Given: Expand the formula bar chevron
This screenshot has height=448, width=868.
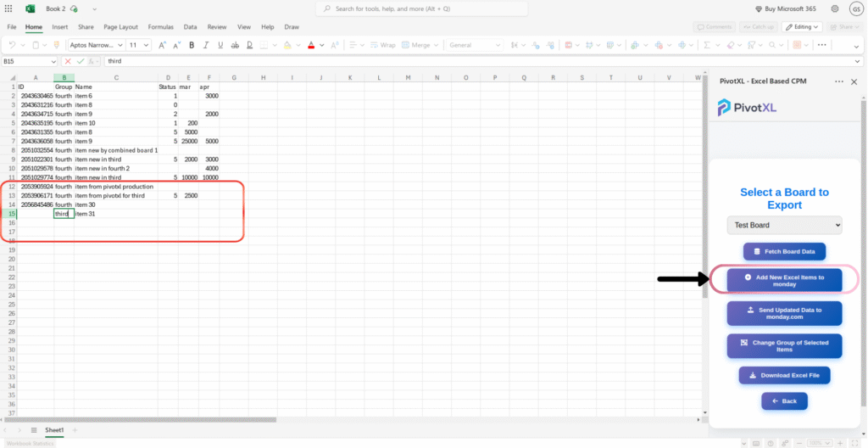Looking at the screenshot, I should (858, 62).
